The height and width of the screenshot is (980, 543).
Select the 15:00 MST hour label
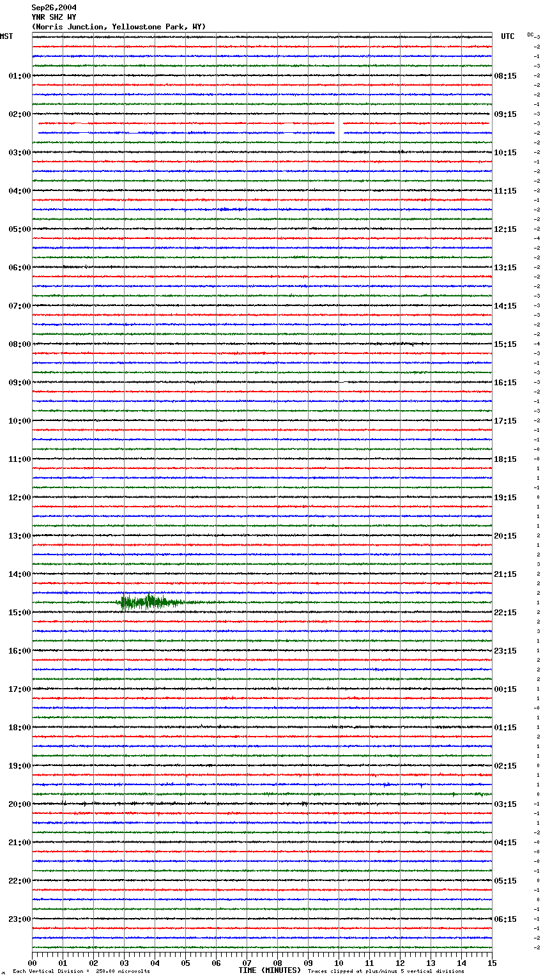click(20, 613)
